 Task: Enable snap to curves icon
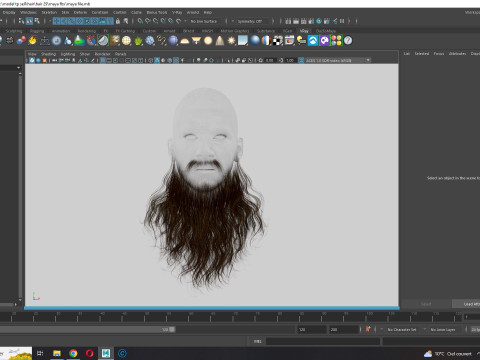point(148,21)
